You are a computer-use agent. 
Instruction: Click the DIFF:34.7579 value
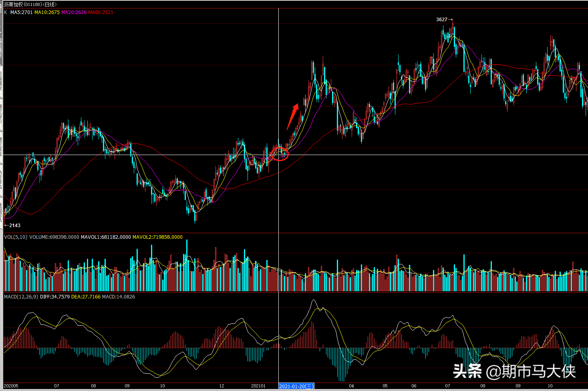[55, 297]
